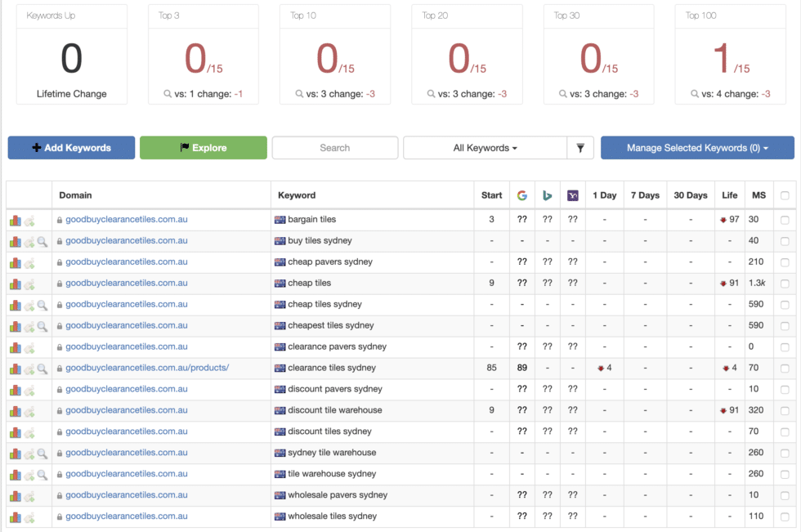Click the green Explore button
This screenshot has height=532, width=801.
pyautogui.click(x=204, y=148)
